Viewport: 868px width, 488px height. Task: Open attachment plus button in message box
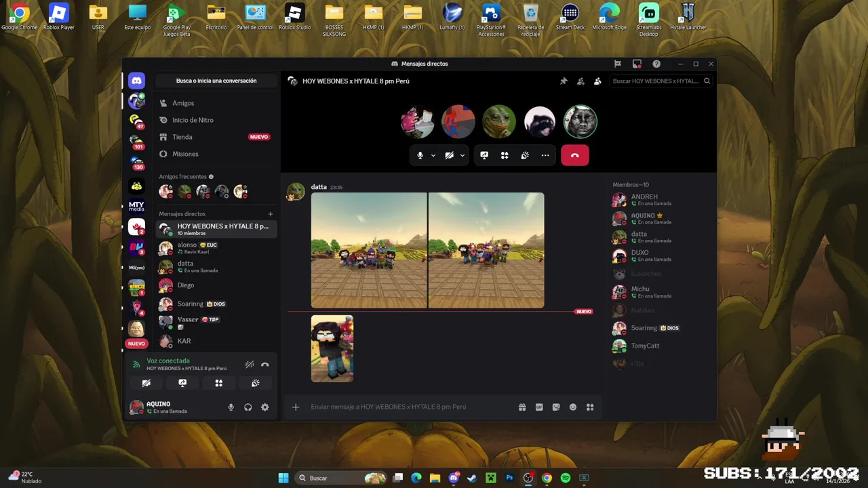pos(296,407)
